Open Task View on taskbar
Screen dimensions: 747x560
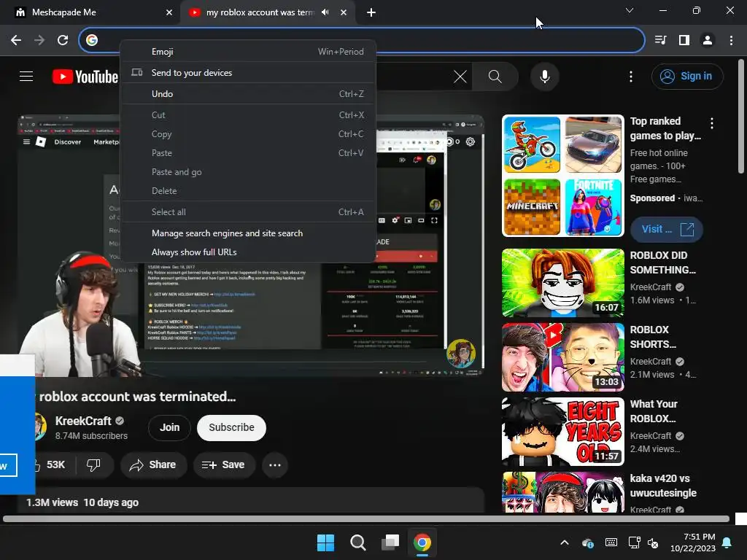[x=390, y=542]
